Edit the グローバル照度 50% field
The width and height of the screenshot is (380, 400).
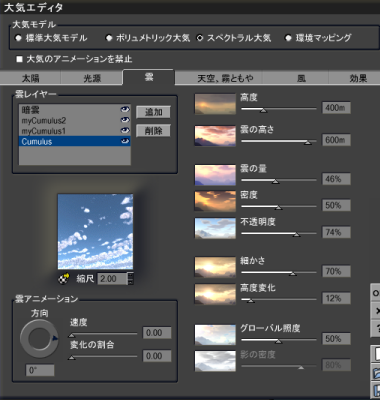click(336, 339)
